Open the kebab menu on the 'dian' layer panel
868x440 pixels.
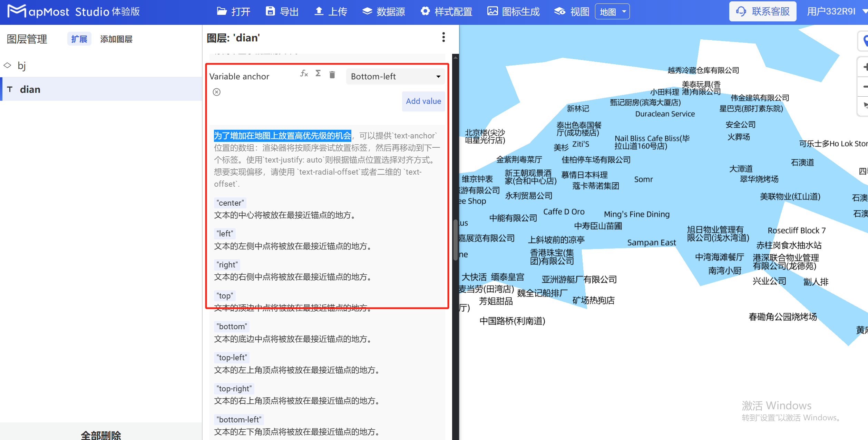(x=443, y=37)
